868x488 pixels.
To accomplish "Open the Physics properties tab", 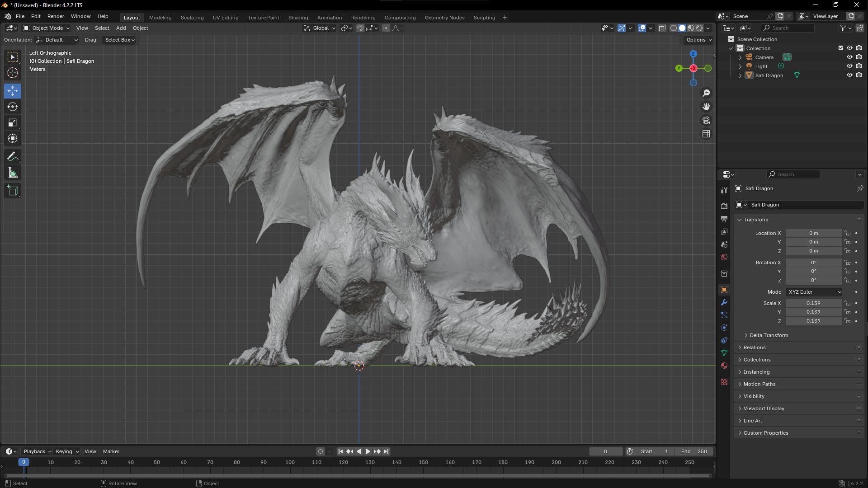I will click(724, 328).
